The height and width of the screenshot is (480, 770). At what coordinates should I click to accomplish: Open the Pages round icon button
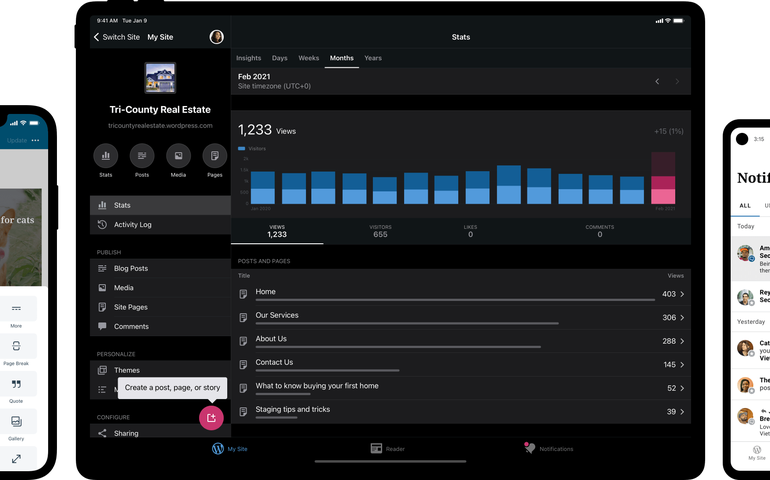click(214, 155)
